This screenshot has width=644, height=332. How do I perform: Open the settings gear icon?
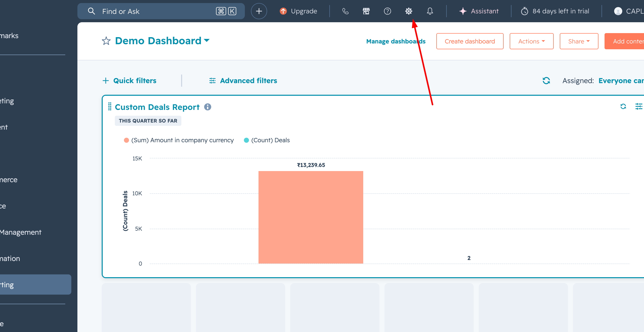(409, 11)
